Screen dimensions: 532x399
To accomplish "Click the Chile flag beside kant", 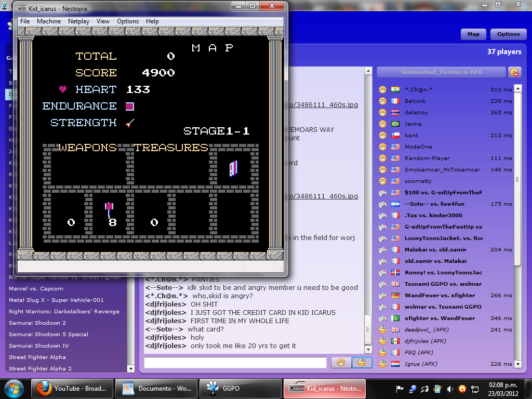I will (395, 136).
